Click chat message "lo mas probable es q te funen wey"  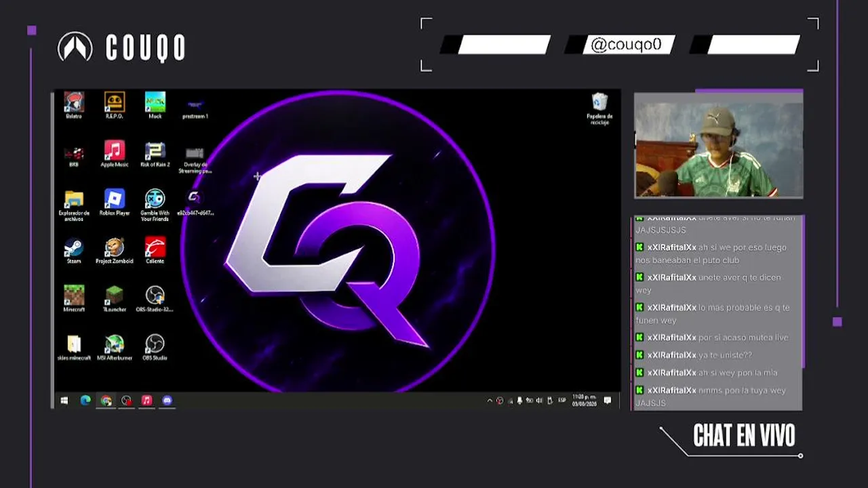713,314
